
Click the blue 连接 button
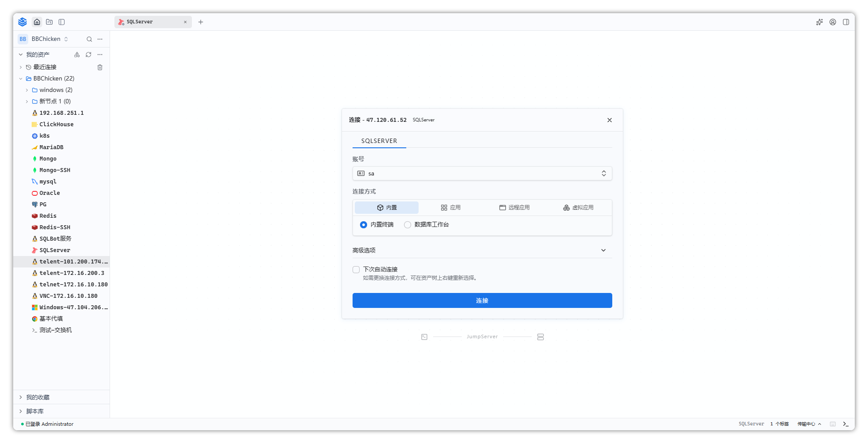point(482,300)
